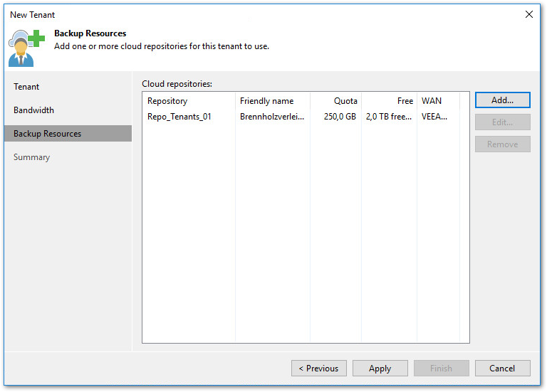Image resolution: width=547 pixels, height=392 pixels.
Task: Click Add... to add a cloud repository
Action: tap(502, 100)
